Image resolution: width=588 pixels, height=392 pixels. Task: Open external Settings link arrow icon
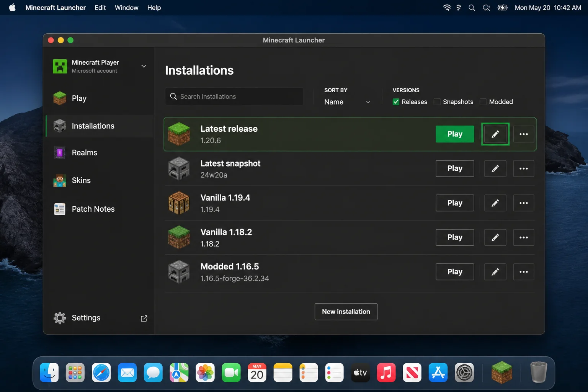pos(144,318)
